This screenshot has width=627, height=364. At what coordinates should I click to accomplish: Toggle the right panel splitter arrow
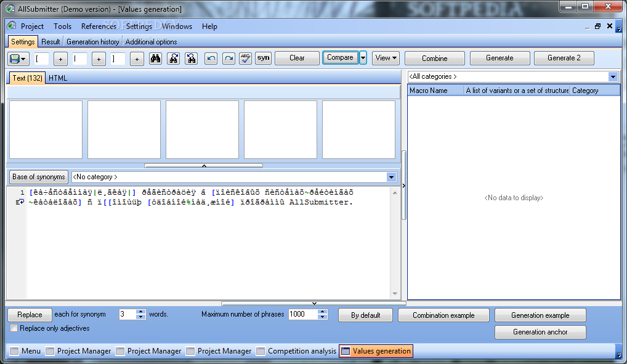[x=404, y=185]
